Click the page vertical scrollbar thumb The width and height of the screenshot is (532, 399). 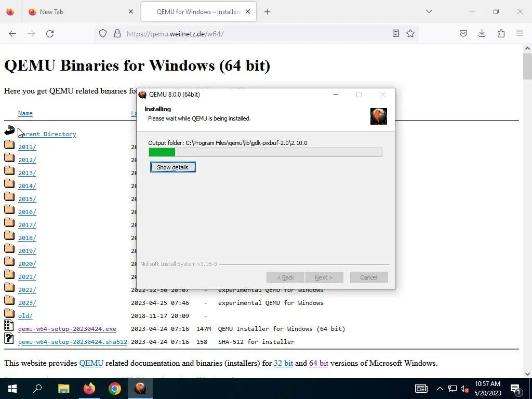[528, 66]
